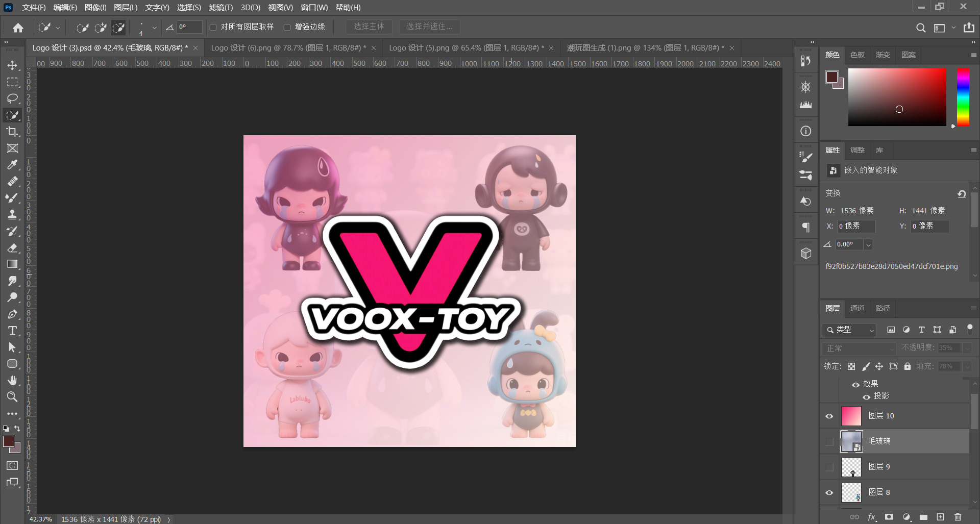Select the Brush tool

click(x=12, y=198)
